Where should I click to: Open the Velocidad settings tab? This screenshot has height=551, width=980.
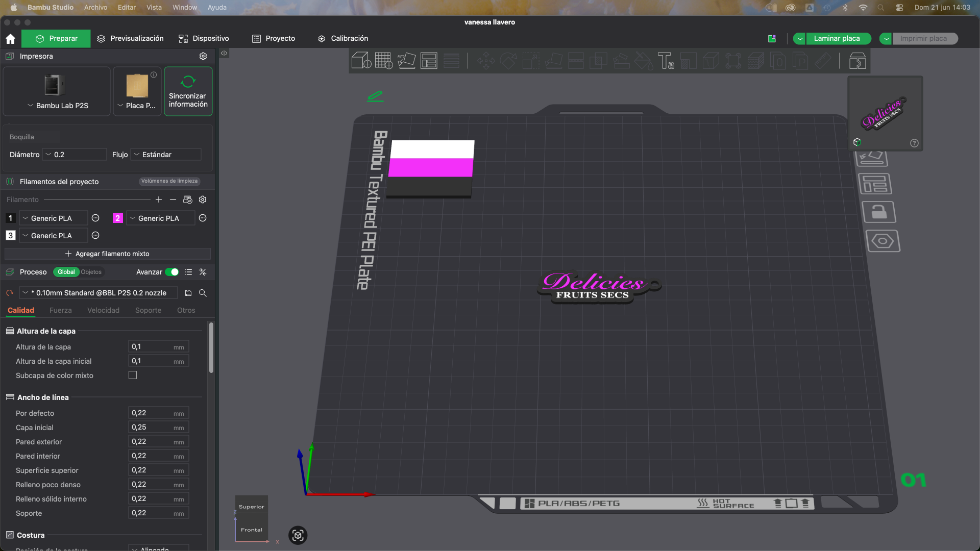click(x=103, y=310)
